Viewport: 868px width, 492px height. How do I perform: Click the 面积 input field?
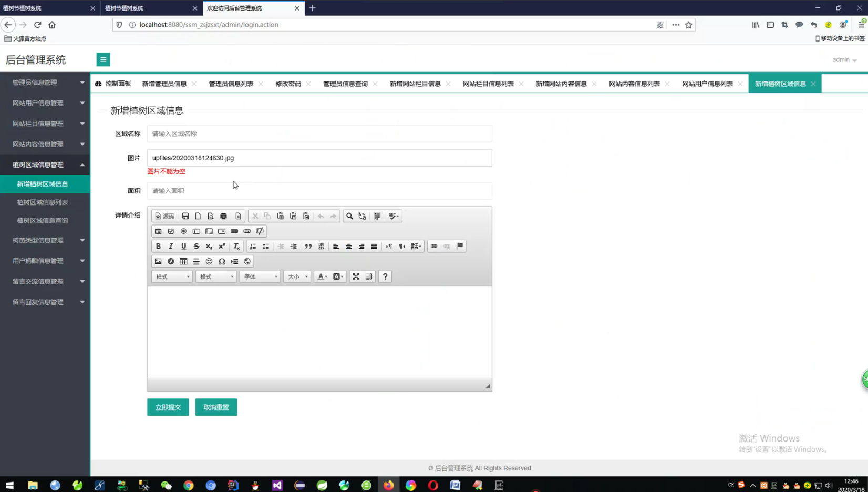tap(319, 191)
